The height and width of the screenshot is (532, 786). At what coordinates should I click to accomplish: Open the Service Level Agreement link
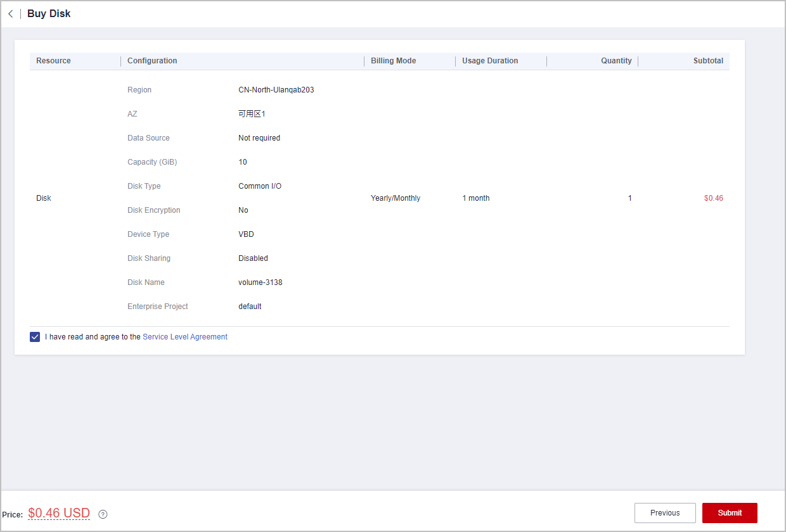point(184,337)
